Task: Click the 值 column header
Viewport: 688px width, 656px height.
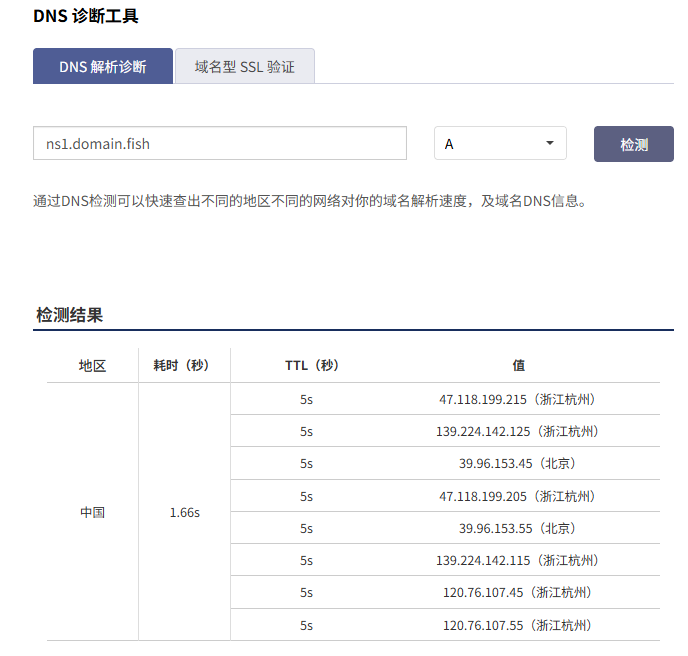Action: (x=518, y=365)
